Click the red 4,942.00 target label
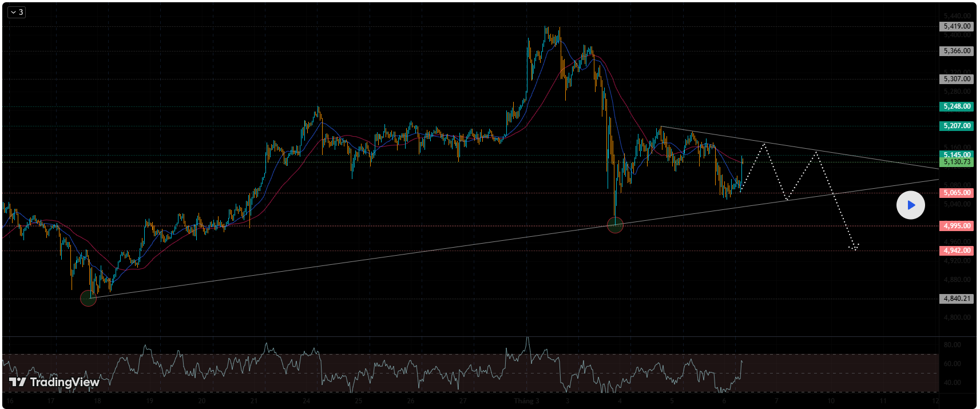 click(x=957, y=251)
